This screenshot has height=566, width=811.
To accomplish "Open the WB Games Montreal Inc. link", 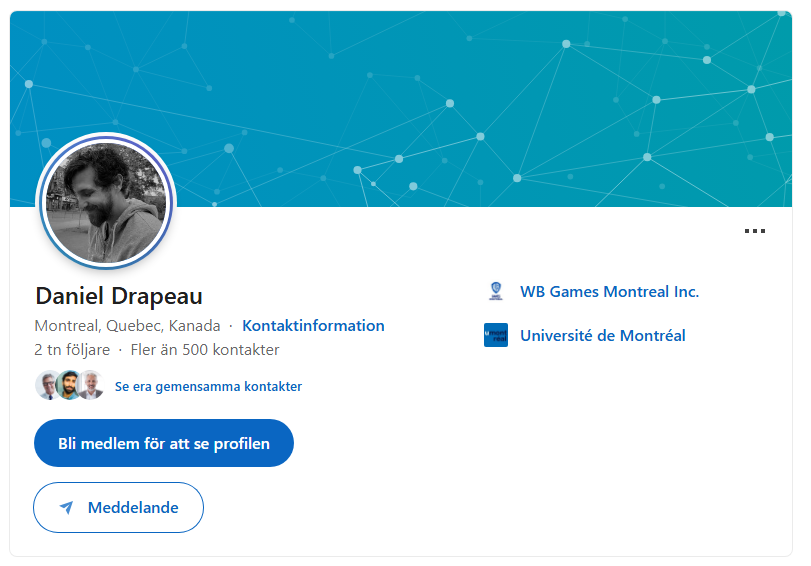I will (x=609, y=292).
